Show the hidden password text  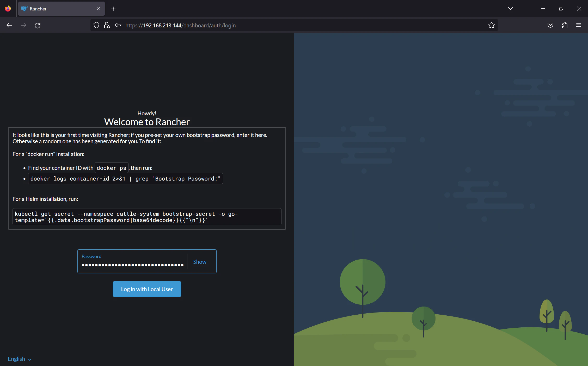click(x=200, y=262)
